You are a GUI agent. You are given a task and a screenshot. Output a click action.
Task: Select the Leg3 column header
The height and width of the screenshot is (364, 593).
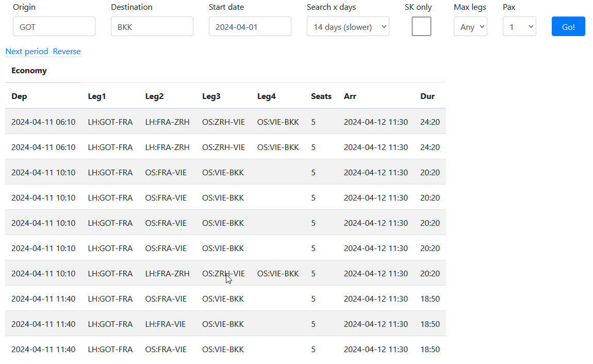(x=211, y=96)
